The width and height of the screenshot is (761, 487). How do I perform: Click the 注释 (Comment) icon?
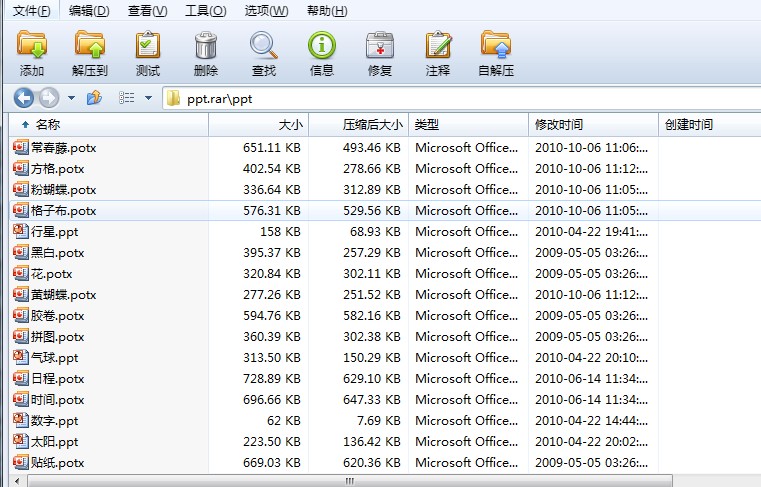[438, 45]
